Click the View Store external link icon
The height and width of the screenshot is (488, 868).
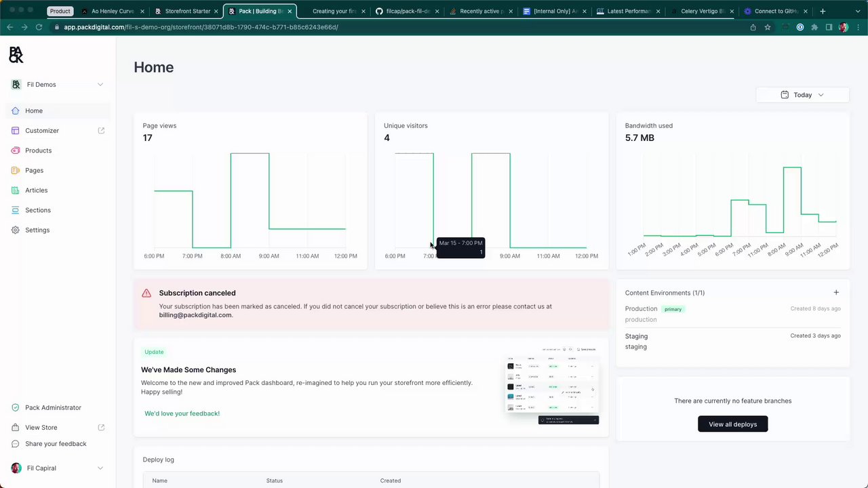tap(101, 428)
